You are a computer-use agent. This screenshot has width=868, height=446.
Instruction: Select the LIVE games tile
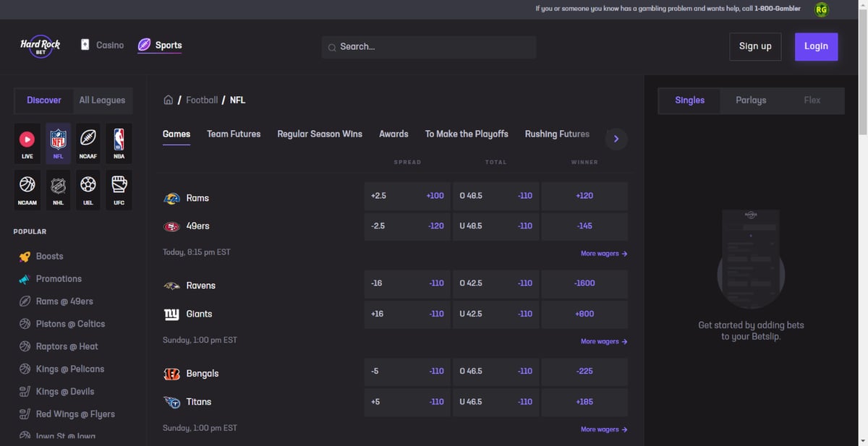point(27,142)
